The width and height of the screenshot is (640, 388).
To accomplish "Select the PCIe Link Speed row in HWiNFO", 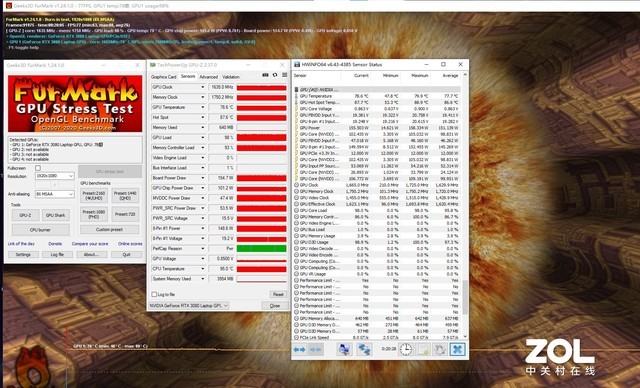I will pyautogui.click(x=377, y=337).
